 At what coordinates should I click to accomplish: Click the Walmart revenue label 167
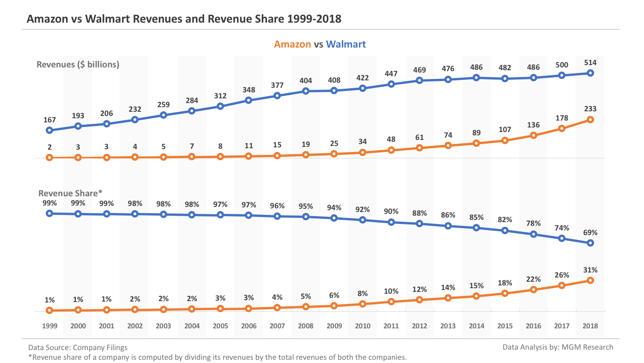49,120
